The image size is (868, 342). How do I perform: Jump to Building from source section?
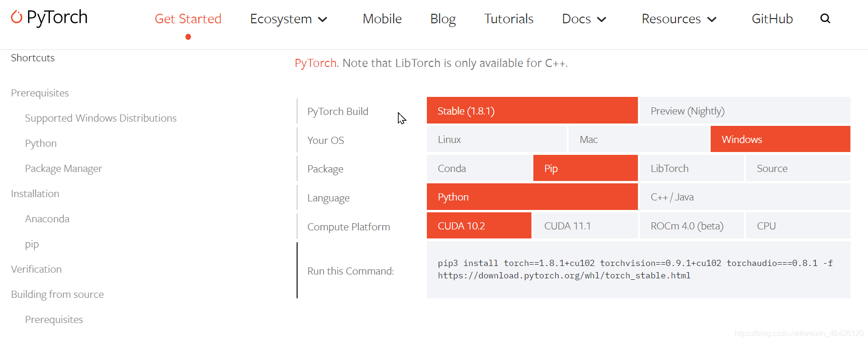tap(58, 294)
